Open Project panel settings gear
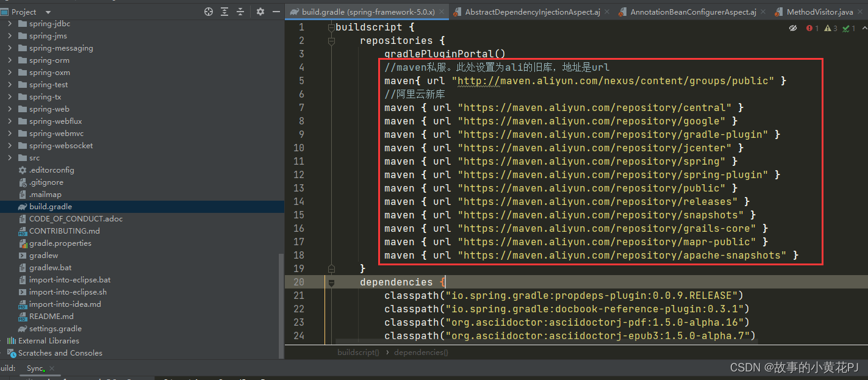This screenshot has width=868, height=380. [x=260, y=12]
